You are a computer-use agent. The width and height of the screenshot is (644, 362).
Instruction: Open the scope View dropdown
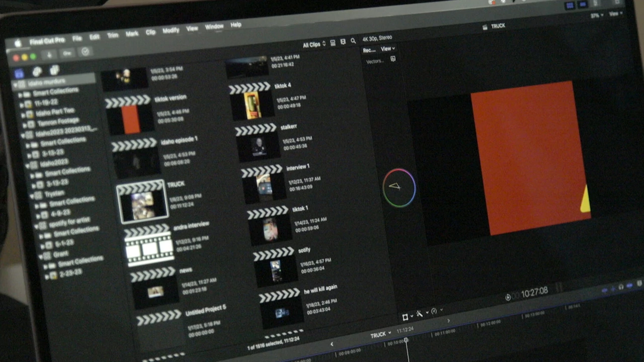387,49
